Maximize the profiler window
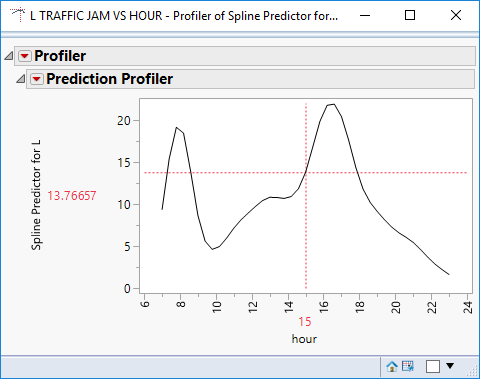The width and height of the screenshot is (480, 379). (x=410, y=15)
